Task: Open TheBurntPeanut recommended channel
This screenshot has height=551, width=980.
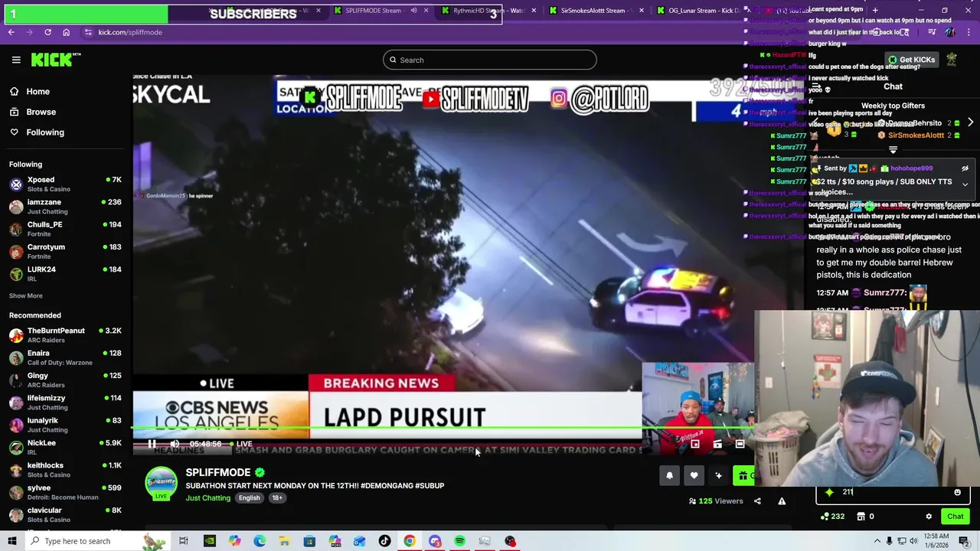Action: pos(66,334)
